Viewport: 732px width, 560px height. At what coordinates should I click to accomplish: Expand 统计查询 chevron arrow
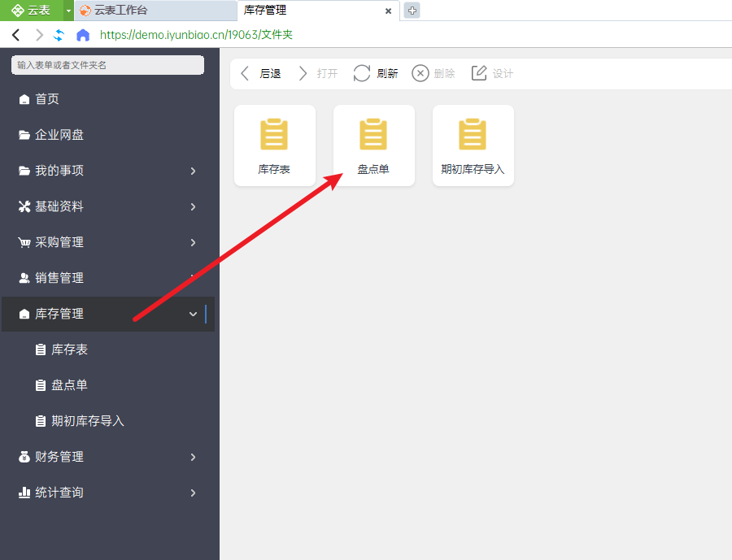[x=194, y=493]
